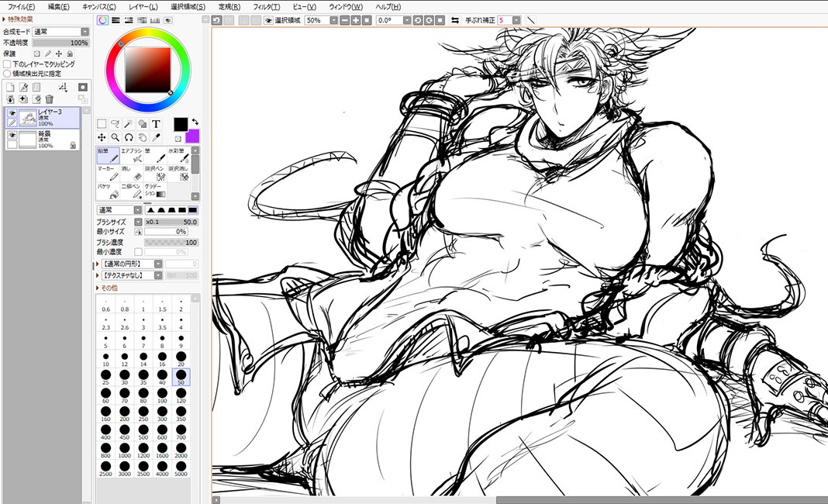The width and height of the screenshot is (828, 504).
Task: Choose the 選択ペン selection pen
Action: pyautogui.click(x=155, y=173)
